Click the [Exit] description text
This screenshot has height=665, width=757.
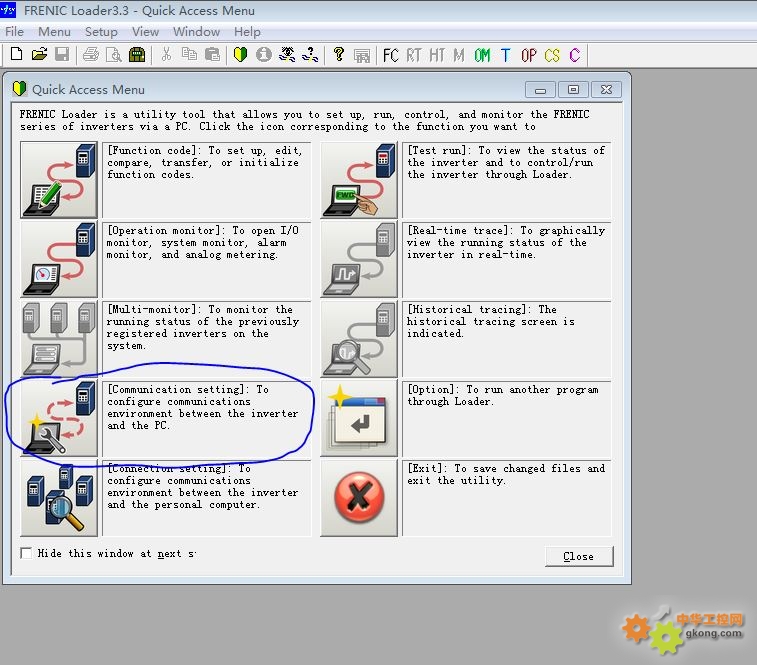pyautogui.click(x=506, y=474)
